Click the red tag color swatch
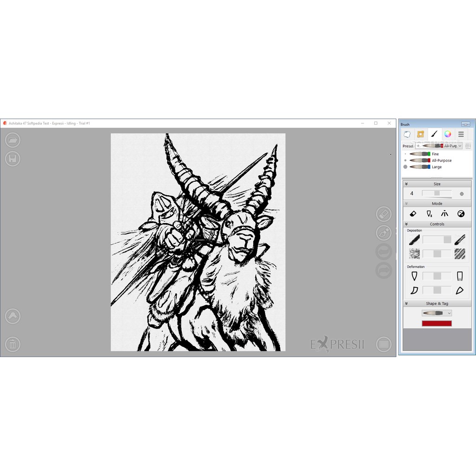Image resolution: width=476 pixels, height=476 pixels. click(x=436, y=324)
